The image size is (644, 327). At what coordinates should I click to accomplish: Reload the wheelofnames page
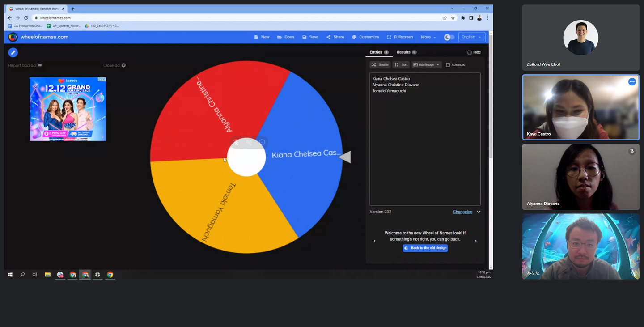point(26,18)
